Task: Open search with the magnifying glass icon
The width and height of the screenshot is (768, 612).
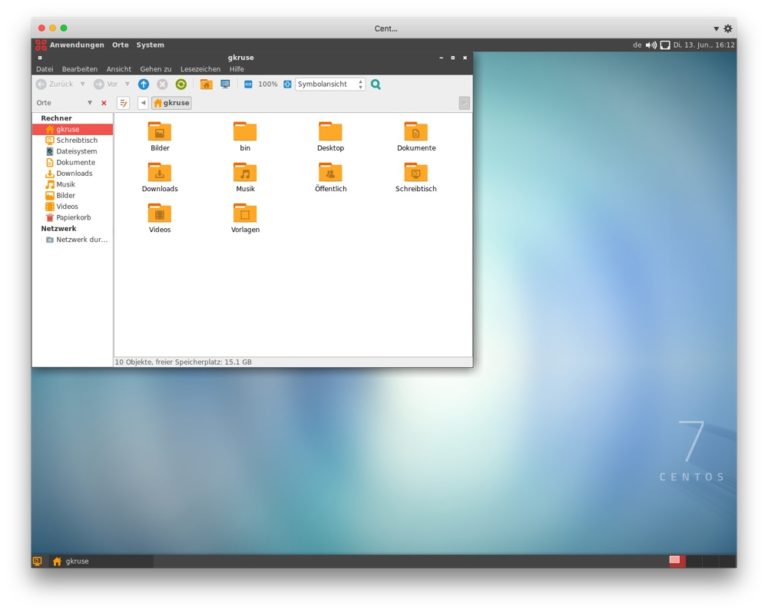Action: (x=376, y=84)
